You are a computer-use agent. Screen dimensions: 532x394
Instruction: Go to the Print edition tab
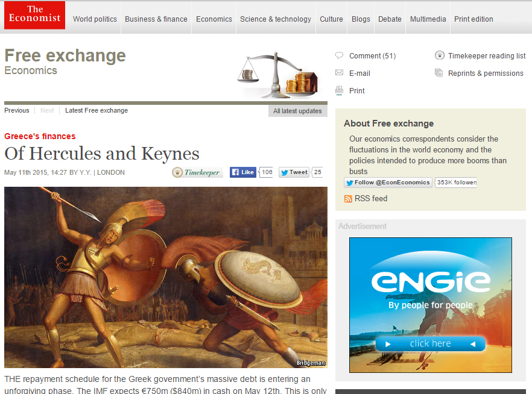[473, 19]
